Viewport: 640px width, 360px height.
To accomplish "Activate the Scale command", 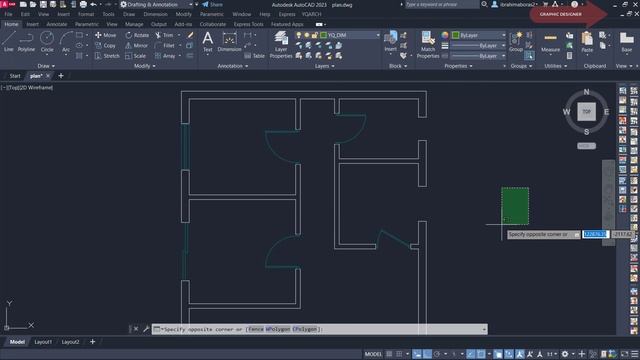I will coord(136,56).
